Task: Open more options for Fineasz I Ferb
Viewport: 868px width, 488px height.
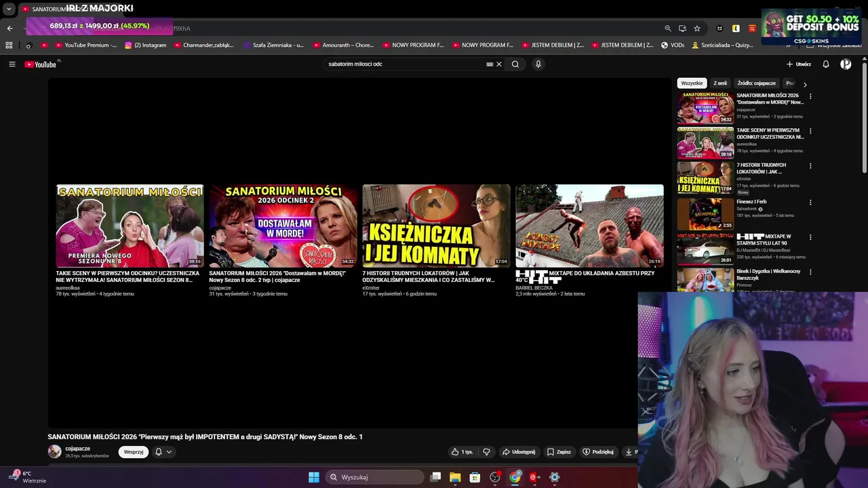Action: click(810, 202)
